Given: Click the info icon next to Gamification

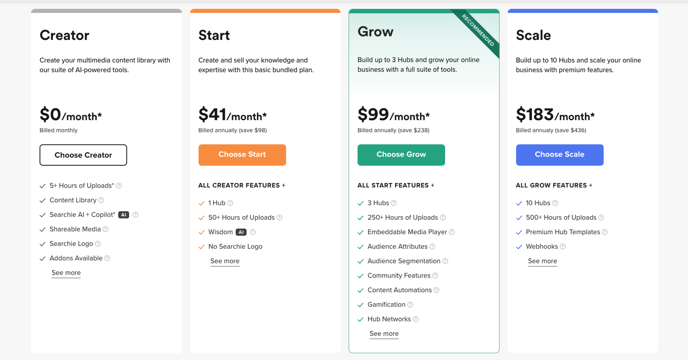Looking at the screenshot, I should pyautogui.click(x=410, y=305).
